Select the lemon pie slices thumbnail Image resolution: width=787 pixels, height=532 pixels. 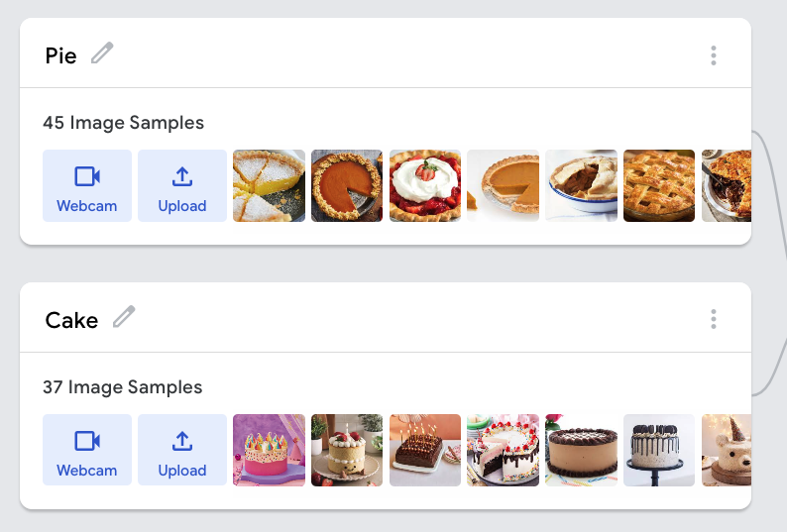click(x=269, y=185)
